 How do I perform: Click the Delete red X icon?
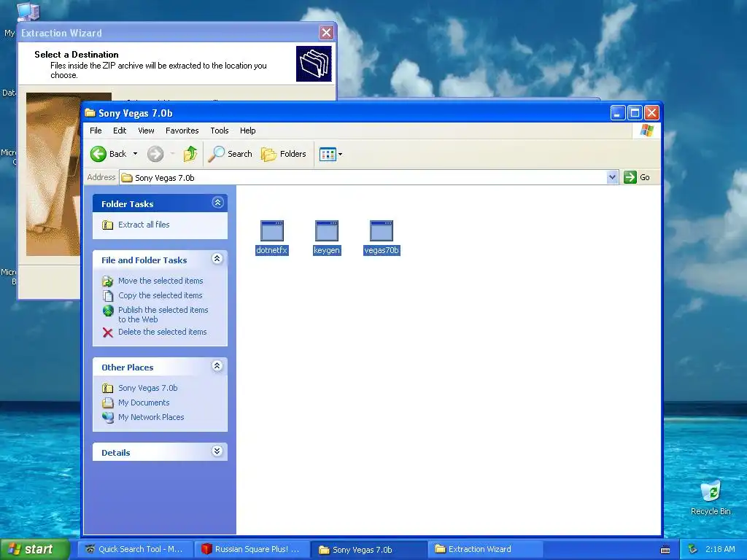(x=108, y=332)
